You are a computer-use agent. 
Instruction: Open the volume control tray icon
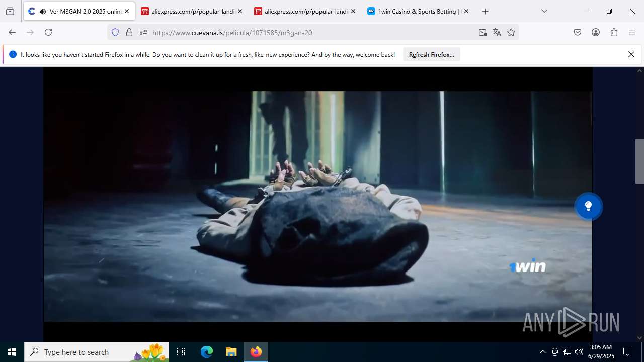(x=579, y=352)
